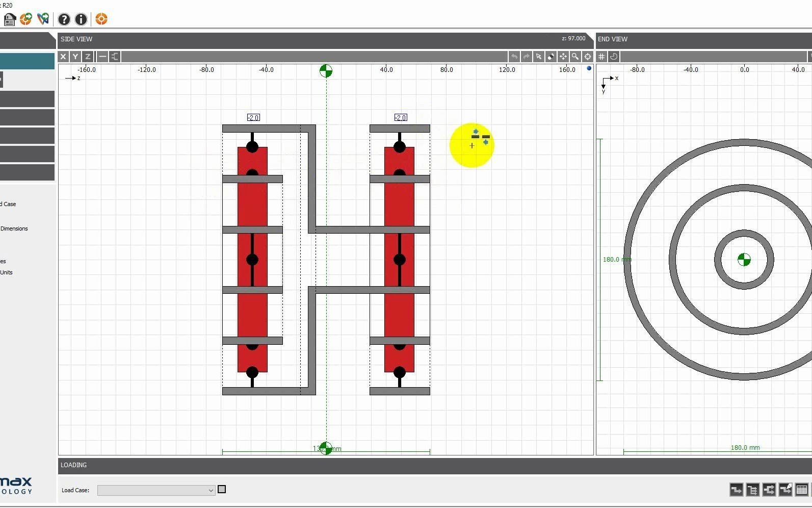812x508 pixels.
Task: Click the orange export icon with green arrow
Action: point(25,19)
